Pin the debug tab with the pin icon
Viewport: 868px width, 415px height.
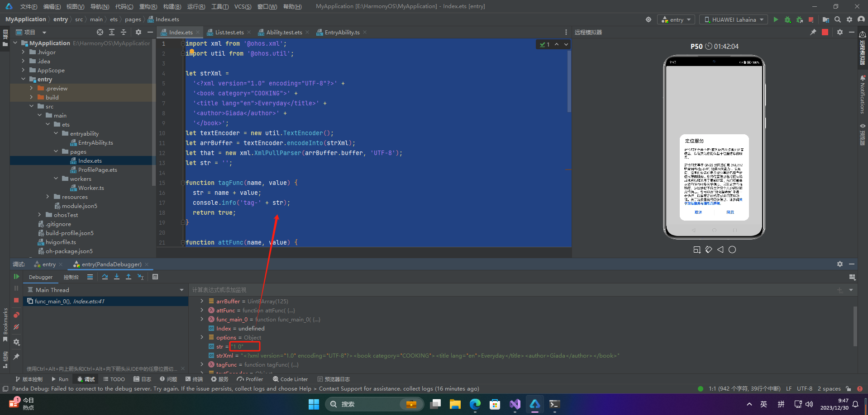tap(16, 357)
